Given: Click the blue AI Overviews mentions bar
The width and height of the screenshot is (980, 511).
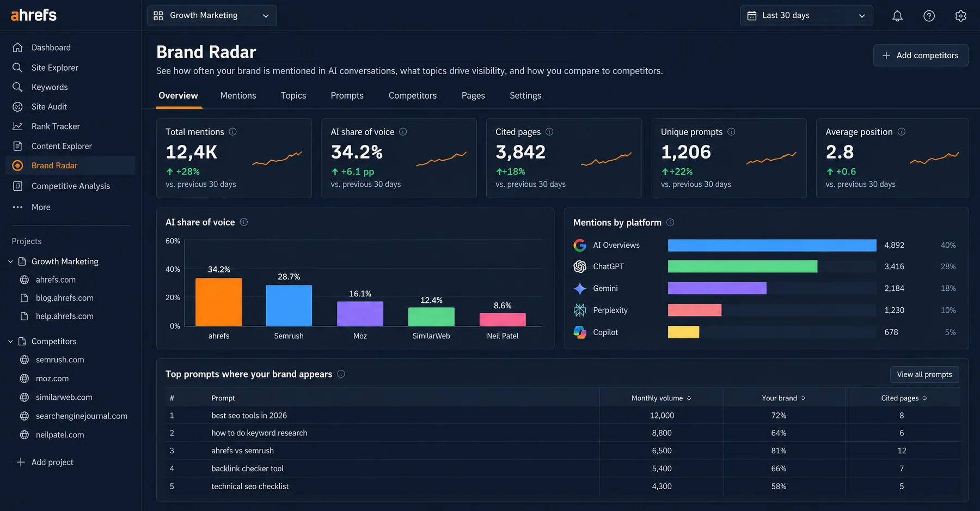Looking at the screenshot, I should 772,245.
